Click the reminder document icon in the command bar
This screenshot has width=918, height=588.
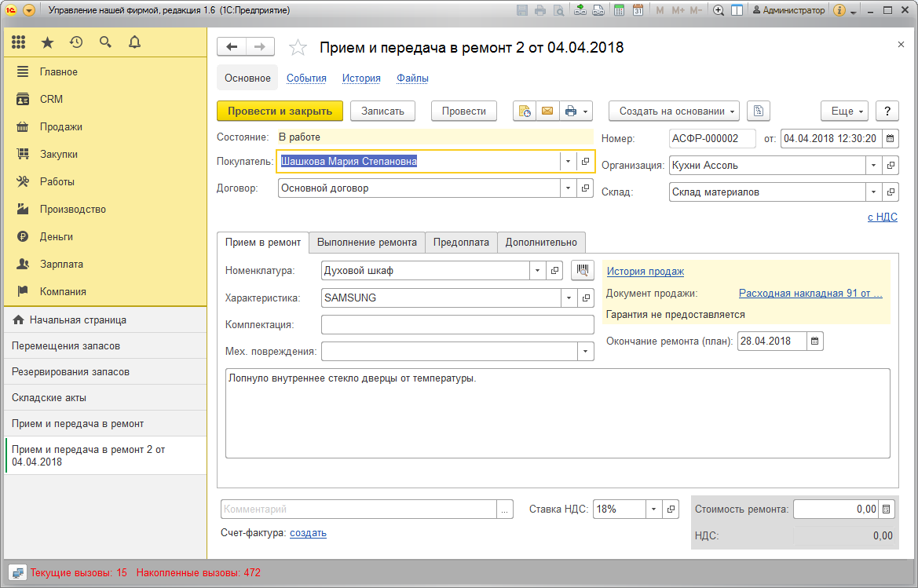click(x=525, y=111)
